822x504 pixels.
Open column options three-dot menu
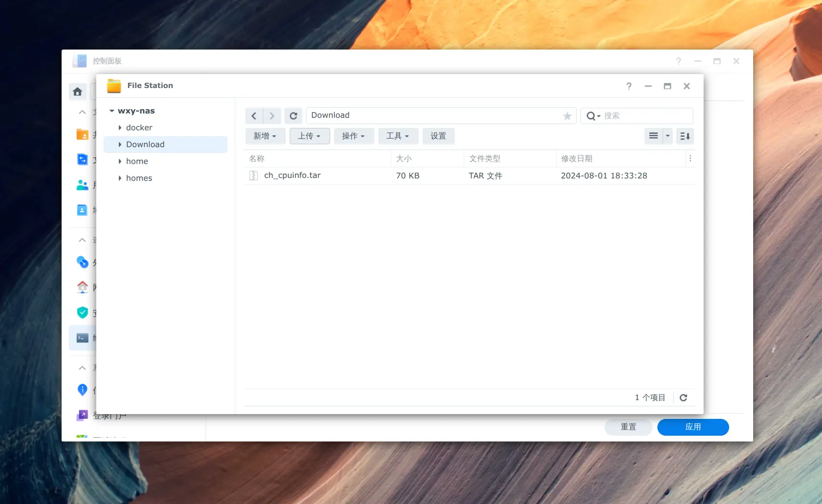pyautogui.click(x=690, y=158)
